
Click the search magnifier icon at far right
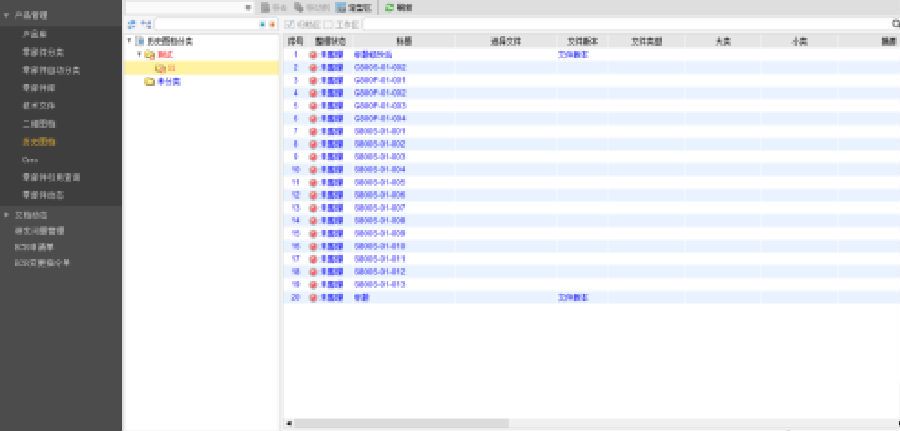tap(895, 23)
